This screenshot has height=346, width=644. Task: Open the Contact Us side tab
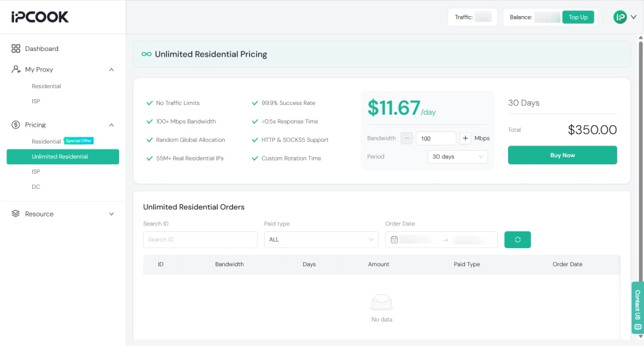pos(638,307)
